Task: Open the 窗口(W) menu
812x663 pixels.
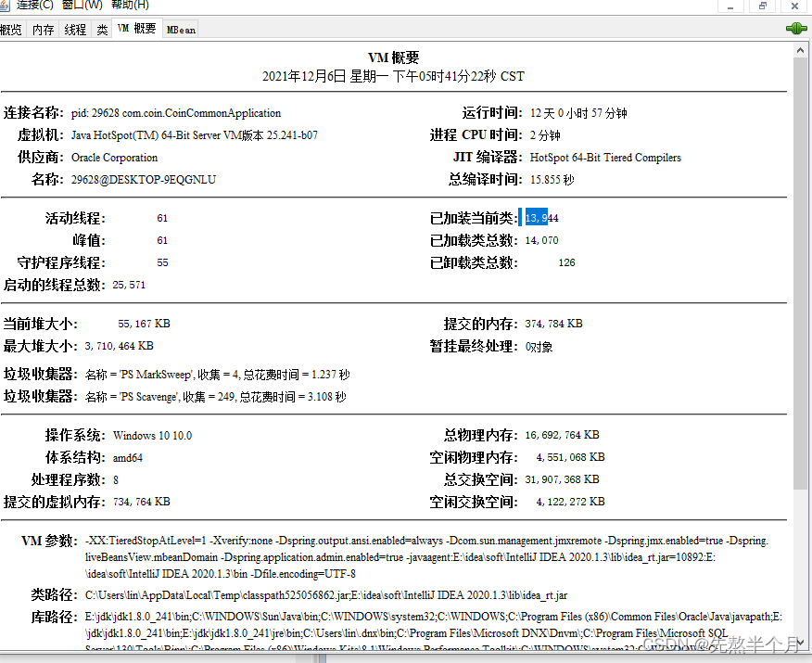Action: (82, 5)
